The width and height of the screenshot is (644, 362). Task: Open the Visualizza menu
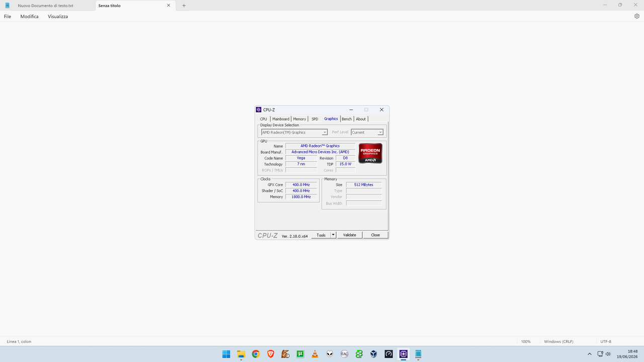[x=58, y=17]
